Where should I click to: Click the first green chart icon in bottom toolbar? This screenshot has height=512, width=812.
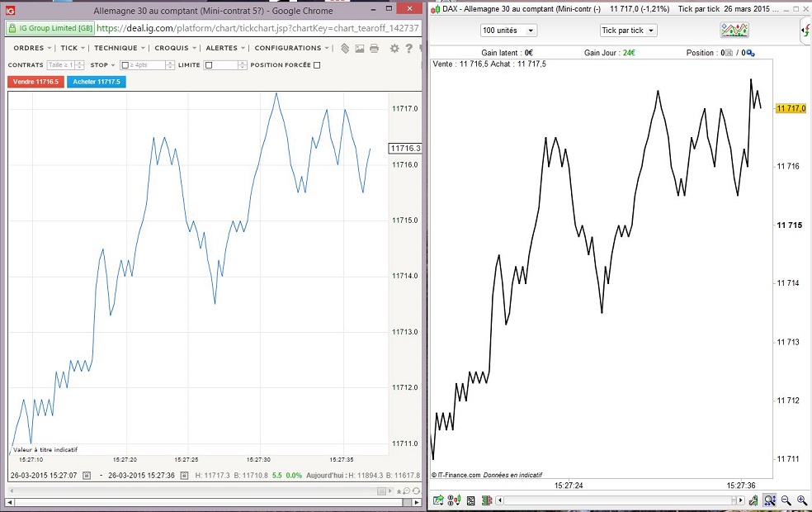point(438,500)
